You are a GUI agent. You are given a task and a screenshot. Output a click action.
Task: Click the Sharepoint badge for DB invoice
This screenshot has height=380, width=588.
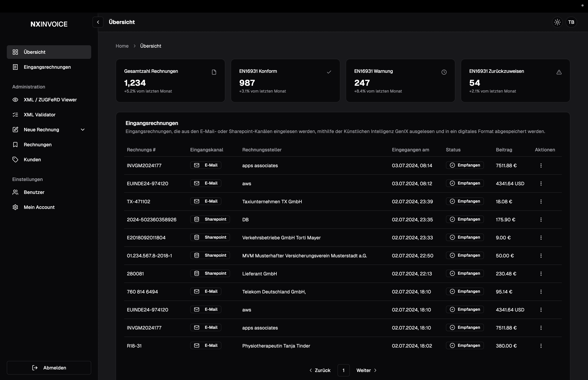210,219
